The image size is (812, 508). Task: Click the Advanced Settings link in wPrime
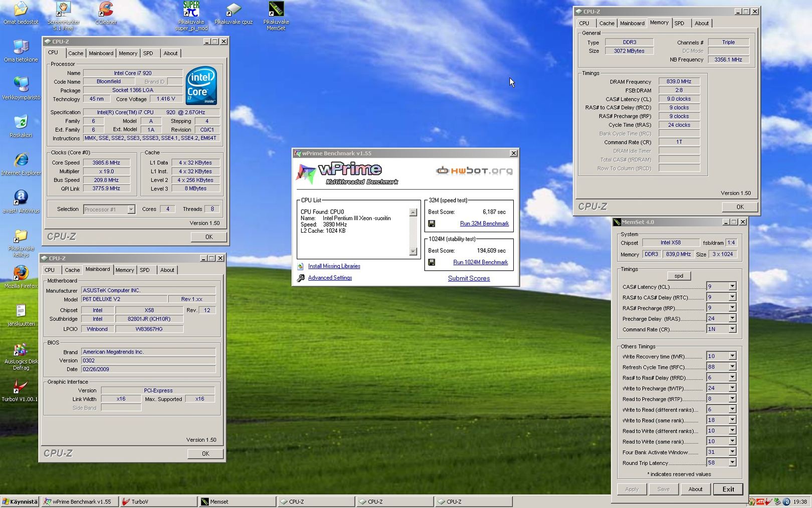(x=330, y=278)
